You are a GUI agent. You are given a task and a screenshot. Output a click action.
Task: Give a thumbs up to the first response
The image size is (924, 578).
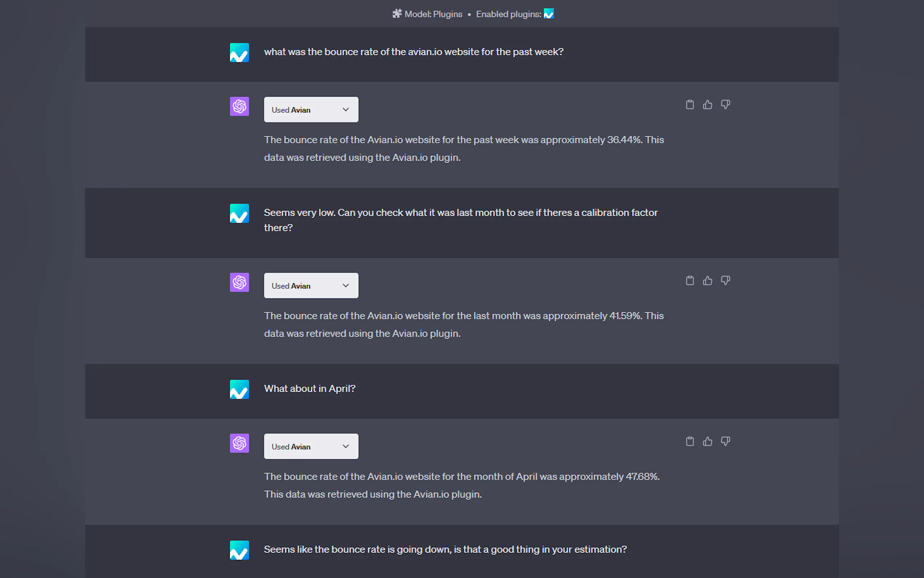click(707, 104)
